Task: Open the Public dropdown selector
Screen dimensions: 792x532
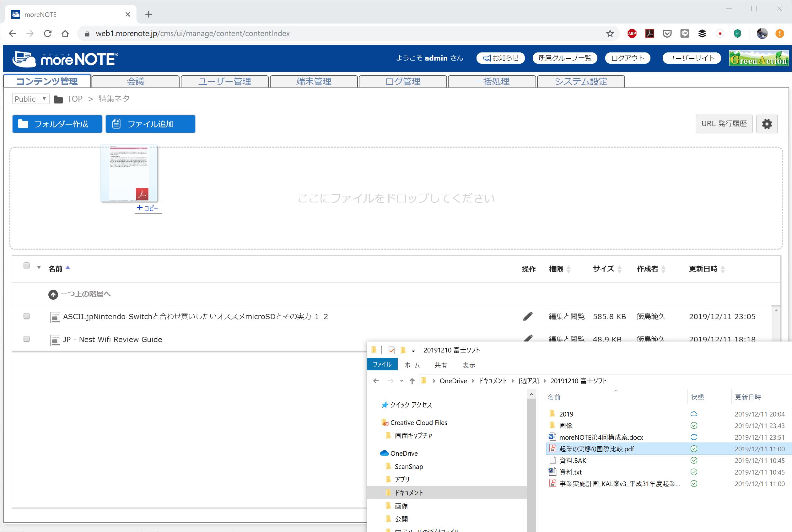Action: 30,99
